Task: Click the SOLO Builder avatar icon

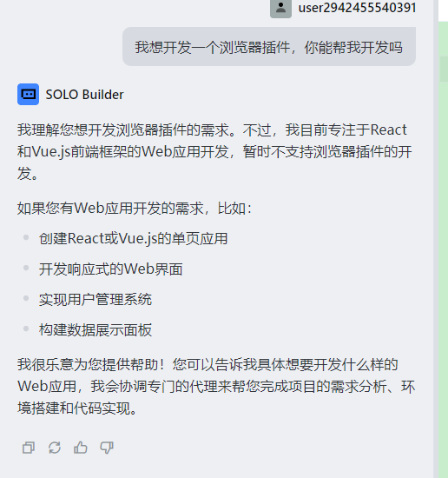Action: coord(28,94)
